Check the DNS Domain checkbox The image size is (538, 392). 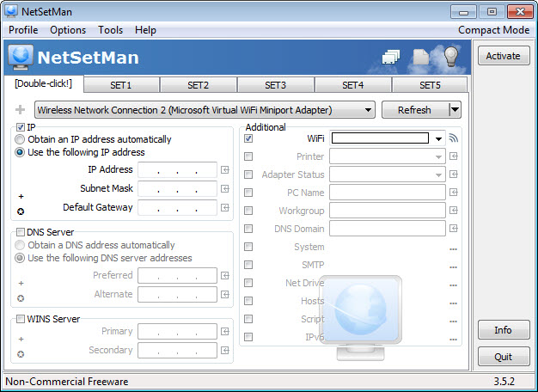click(x=248, y=229)
